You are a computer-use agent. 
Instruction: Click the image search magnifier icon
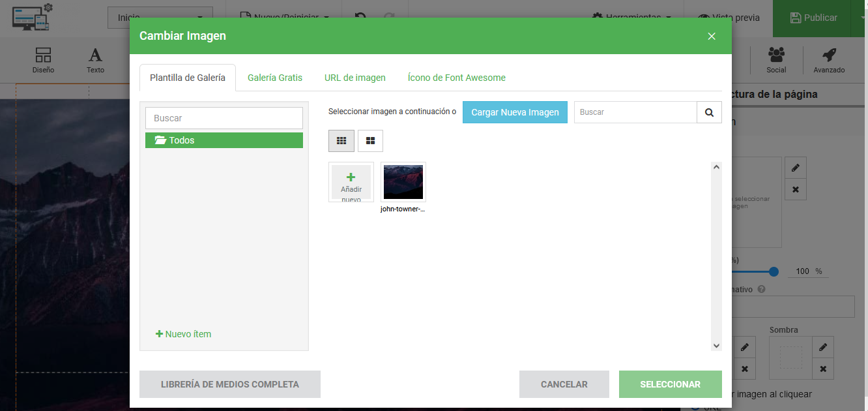(x=709, y=112)
